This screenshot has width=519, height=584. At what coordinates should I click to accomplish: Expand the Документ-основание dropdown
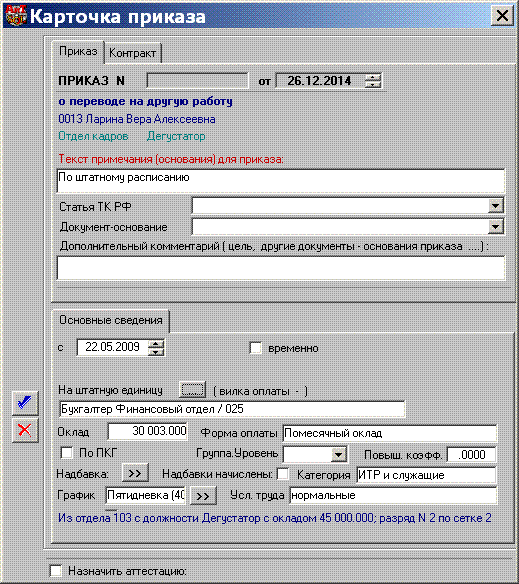(x=495, y=226)
